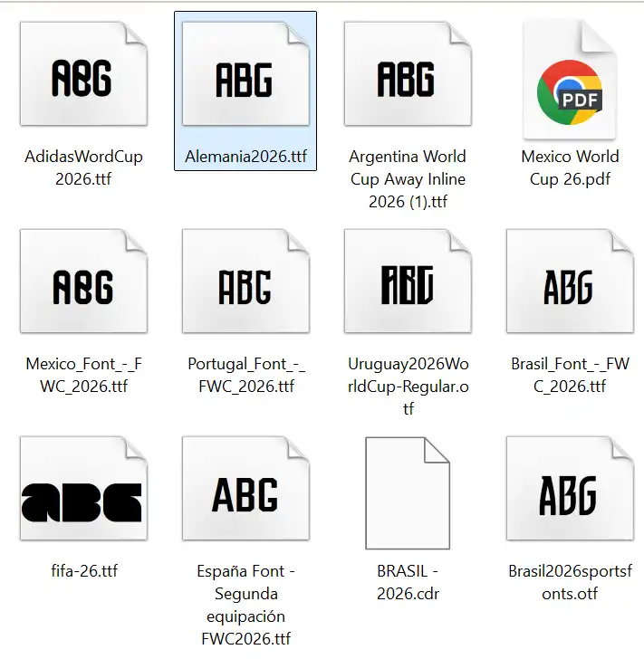Click the fifa-26.ttf font file icon
The height and width of the screenshot is (659, 644).
coord(83,489)
